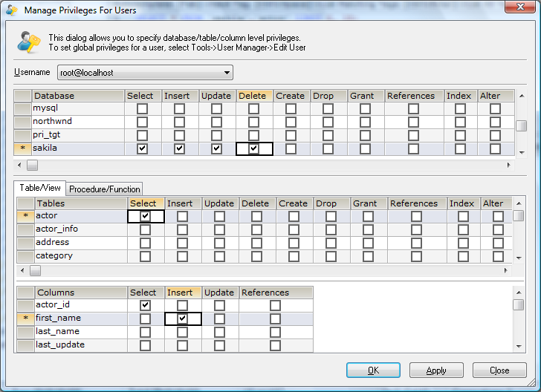Uncheck Select privilege for sakila database

click(x=143, y=148)
